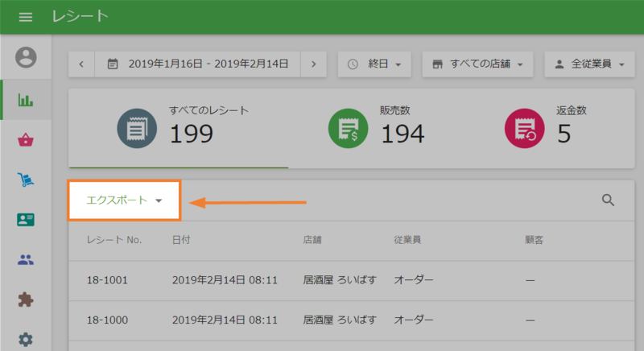Click オーダー employee in receipt 18-1000 row
Screen dimensions: 644x351
413,320
